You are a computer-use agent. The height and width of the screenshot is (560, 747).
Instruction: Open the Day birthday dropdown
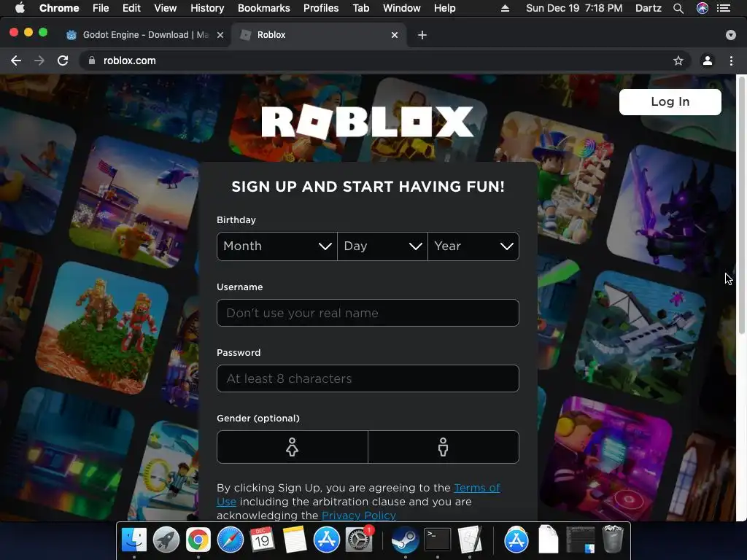[x=382, y=246]
